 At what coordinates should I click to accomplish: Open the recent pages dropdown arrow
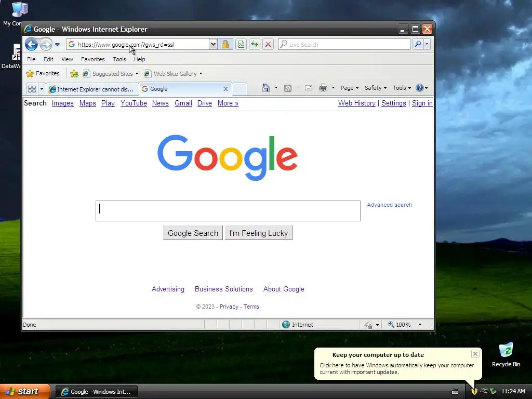click(x=57, y=45)
